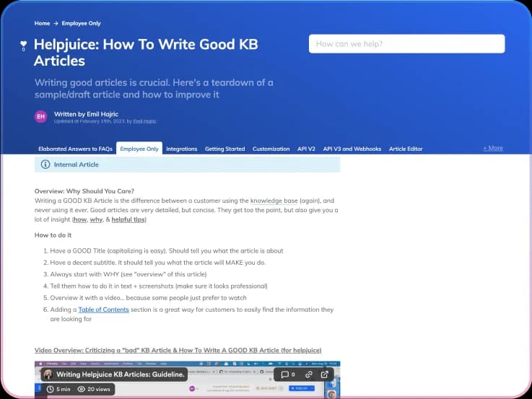Play the embedded video thumbnail
Viewport: 532px width, 399px height.
coord(187,380)
